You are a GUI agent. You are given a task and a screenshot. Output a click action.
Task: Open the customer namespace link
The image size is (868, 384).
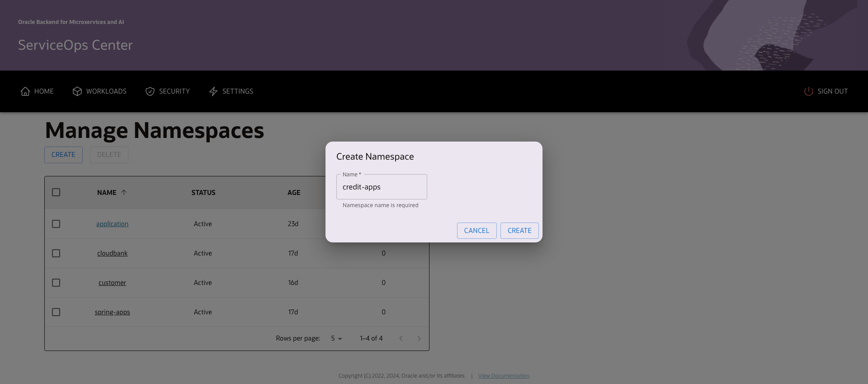(112, 283)
